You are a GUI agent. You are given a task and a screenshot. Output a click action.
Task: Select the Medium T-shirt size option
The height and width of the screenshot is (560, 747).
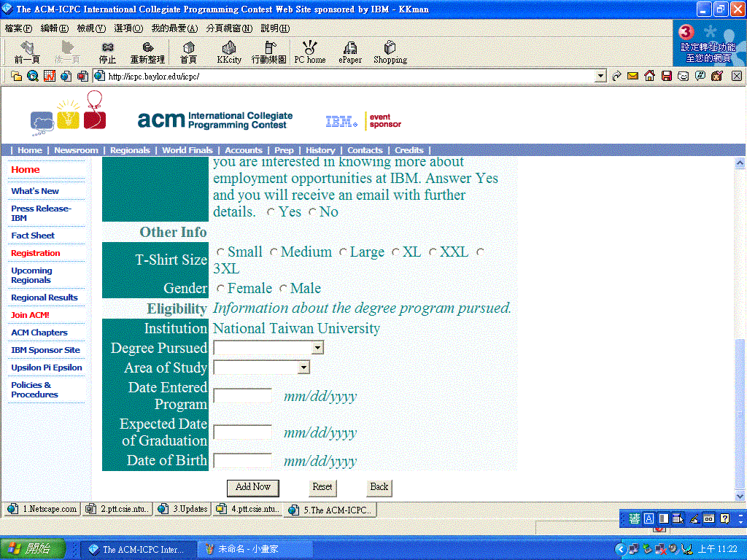(x=274, y=252)
